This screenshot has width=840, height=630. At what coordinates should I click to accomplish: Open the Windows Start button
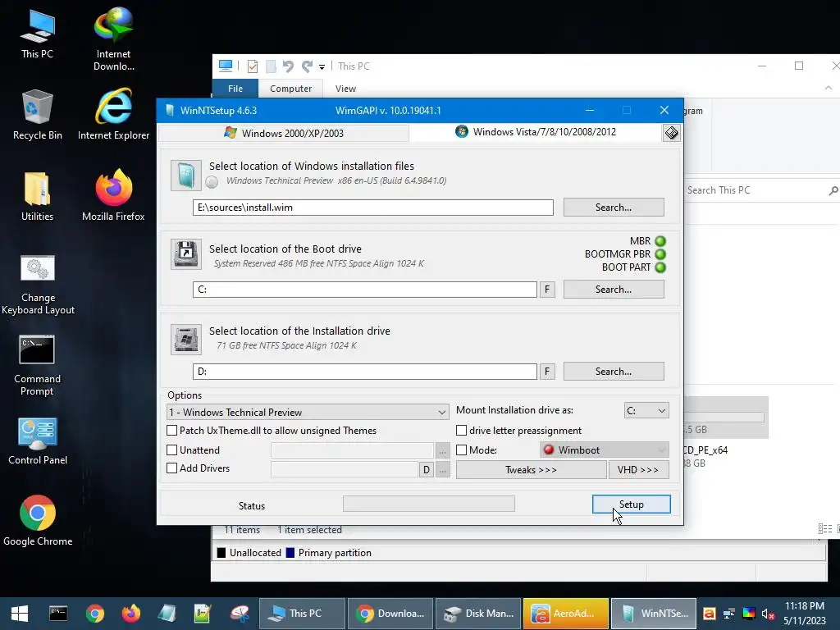click(20, 614)
